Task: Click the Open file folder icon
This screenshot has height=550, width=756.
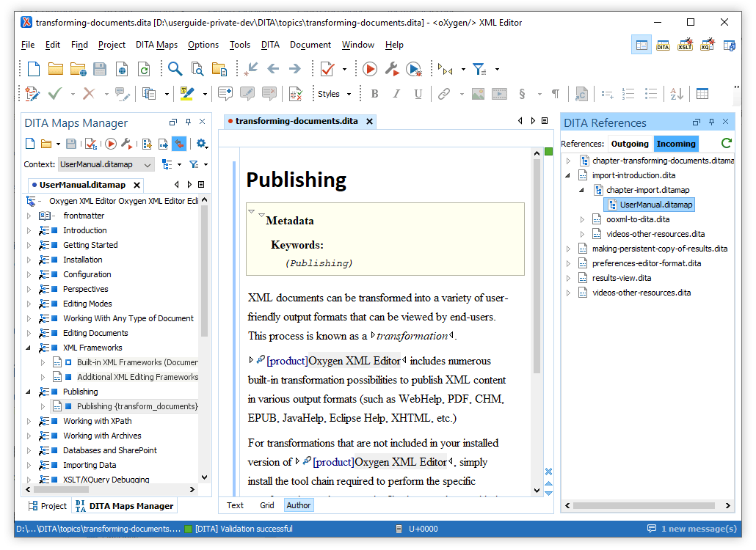Action: [x=56, y=69]
